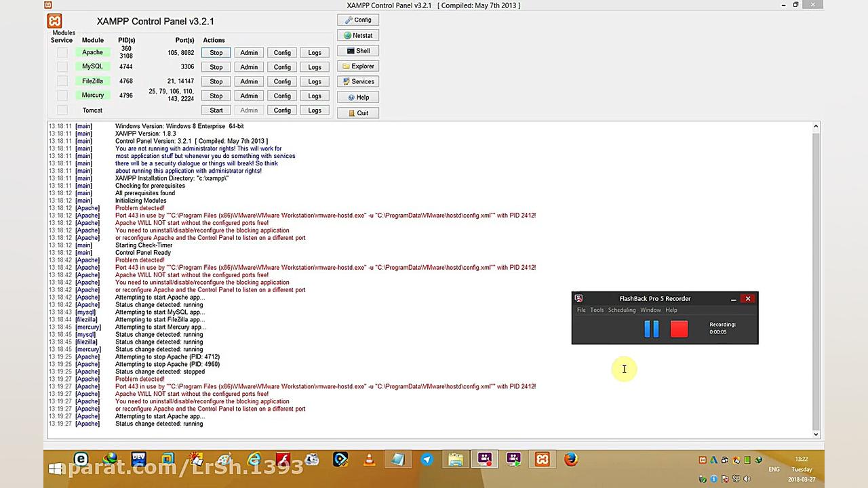The image size is (868, 488).
Task: Open File Explorer from the taskbar
Action: [455, 460]
